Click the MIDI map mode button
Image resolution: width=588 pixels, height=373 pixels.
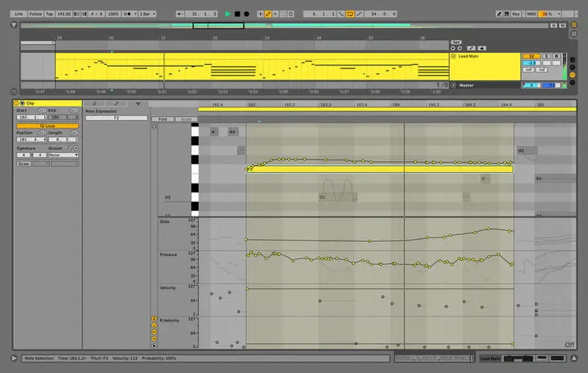pyautogui.click(x=531, y=13)
